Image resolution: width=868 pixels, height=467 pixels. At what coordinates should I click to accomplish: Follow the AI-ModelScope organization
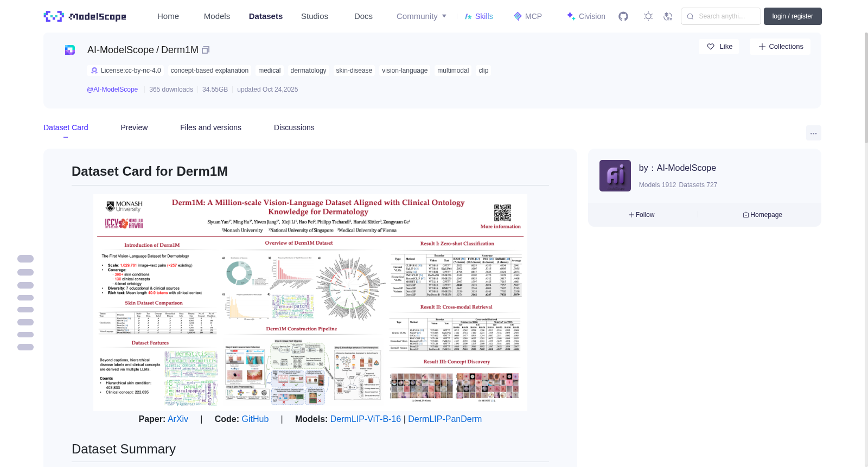642,215
